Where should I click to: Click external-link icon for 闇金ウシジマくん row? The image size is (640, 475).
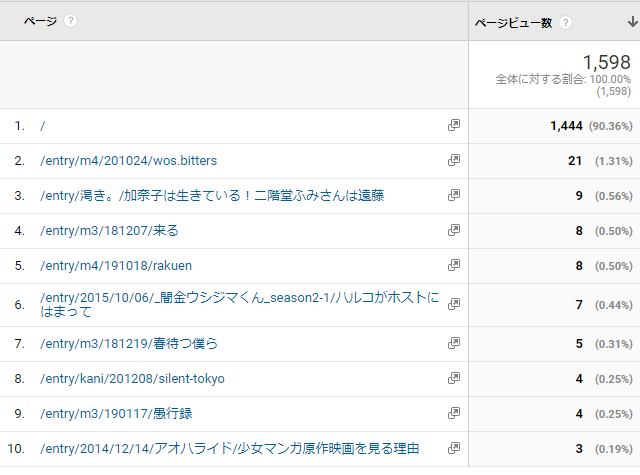(454, 304)
